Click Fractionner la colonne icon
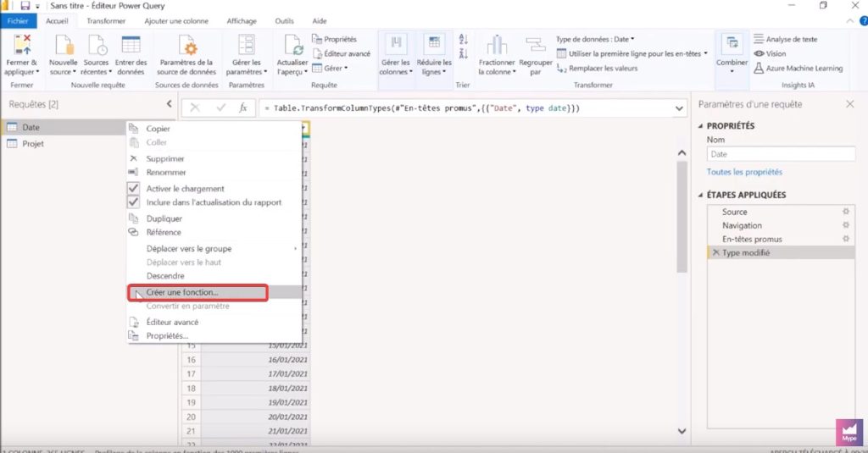Screen dimensions: 868x453 click(x=497, y=45)
